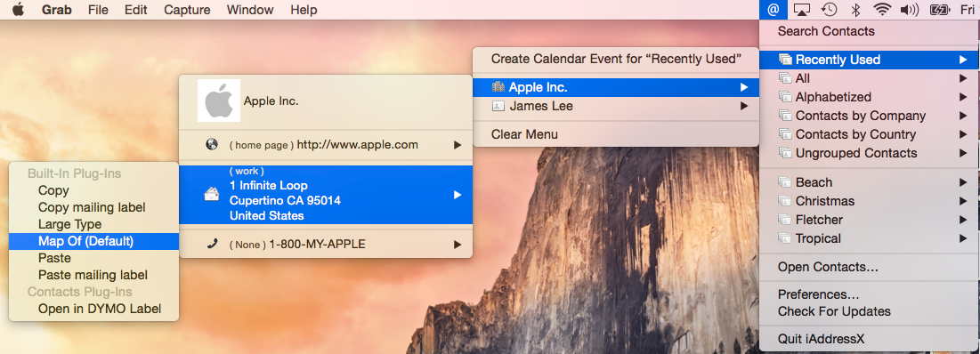Click the group icon beside Contacts by Company
Viewport: 980px width, 354px height.
coord(785,116)
